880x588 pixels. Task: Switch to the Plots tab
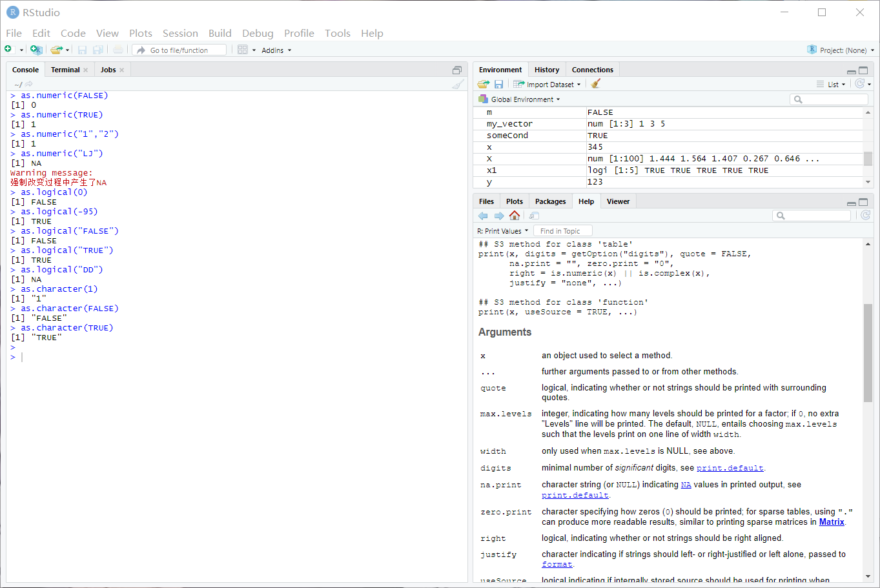click(x=515, y=201)
